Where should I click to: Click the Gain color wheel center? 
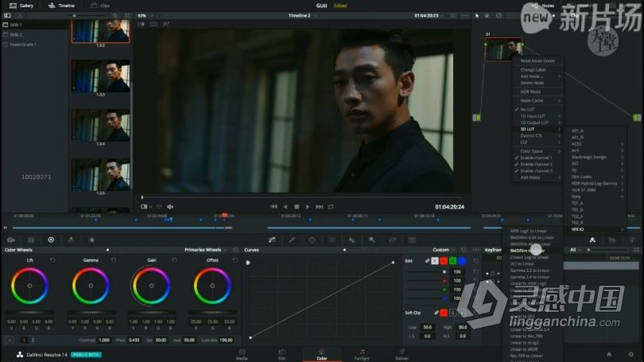click(x=152, y=286)
